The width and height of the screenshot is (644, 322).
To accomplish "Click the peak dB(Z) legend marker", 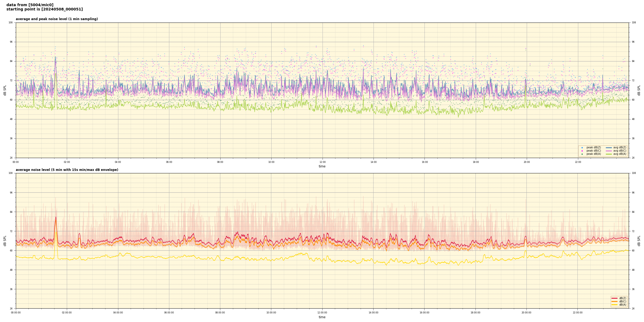I will tap(582, 148).
